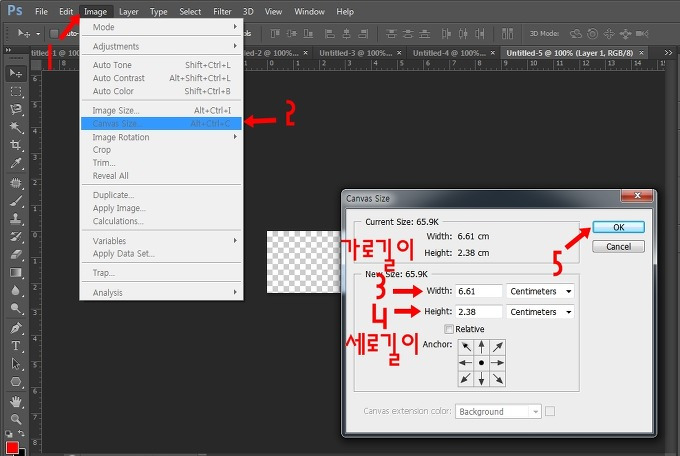680x456 pixels.
Task: Reset default foreground and background colors
Action: tap(9, 433)
